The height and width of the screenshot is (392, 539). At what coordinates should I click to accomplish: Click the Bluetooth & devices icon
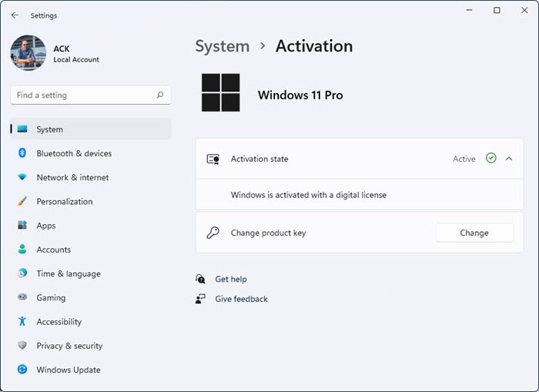pyautogui.click(x=22, y=153)
